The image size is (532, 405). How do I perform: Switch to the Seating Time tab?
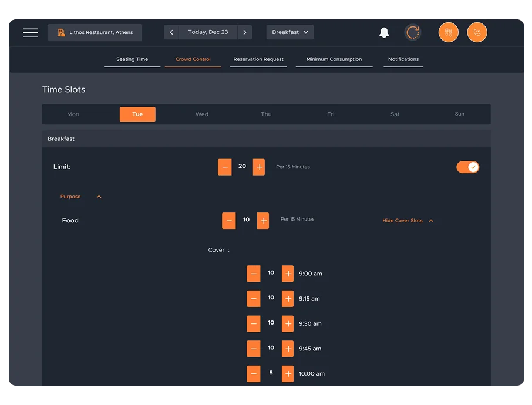point(132,59)
